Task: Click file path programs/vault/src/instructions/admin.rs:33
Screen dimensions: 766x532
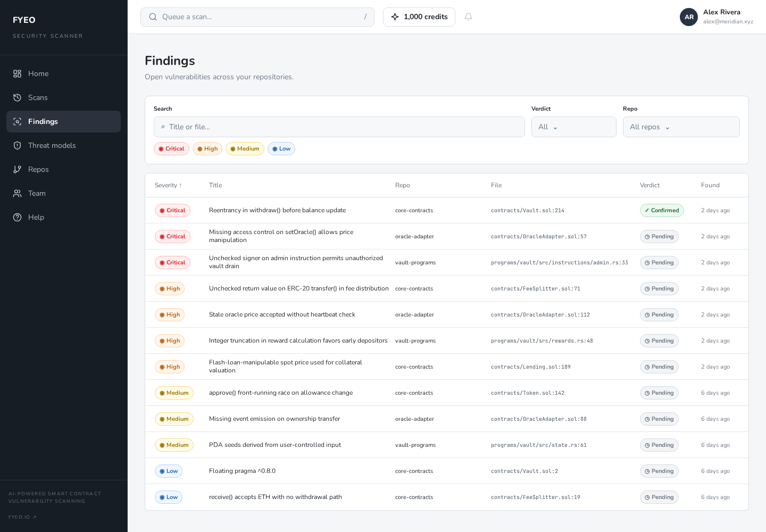Action: [560, 262]
